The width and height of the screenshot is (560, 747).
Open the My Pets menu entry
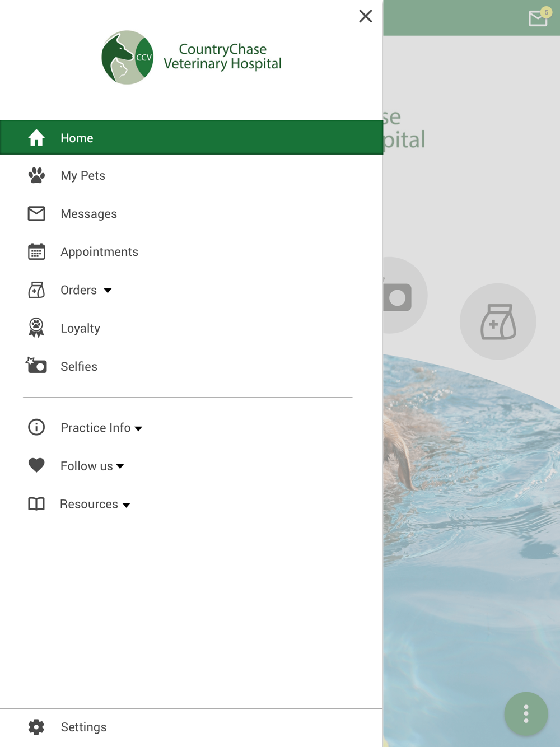pyautogui.click(x=83, y=175)
